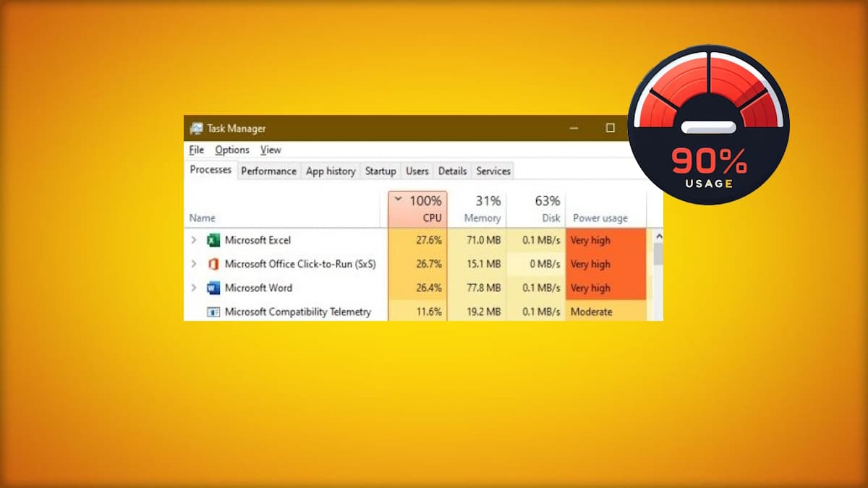Screen dimensions: 868x488
Task: Click the 11.6% CPU value
Action: tap(429, 312)
